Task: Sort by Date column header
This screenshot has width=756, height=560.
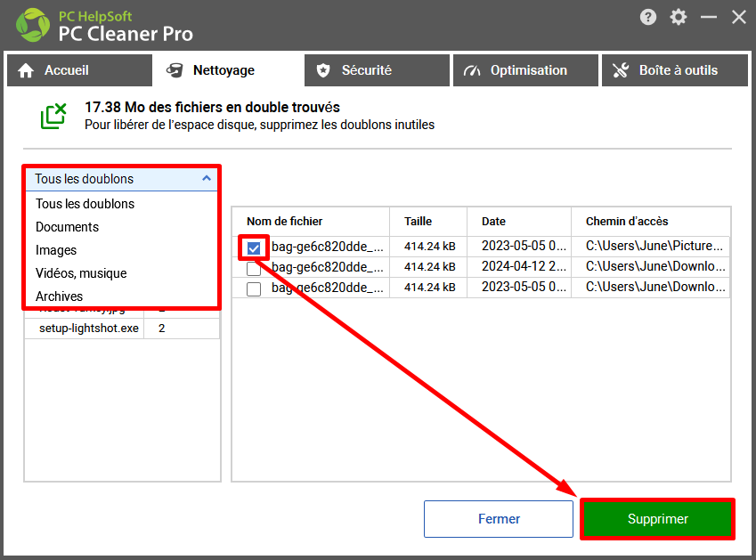Action: (519, 221)
